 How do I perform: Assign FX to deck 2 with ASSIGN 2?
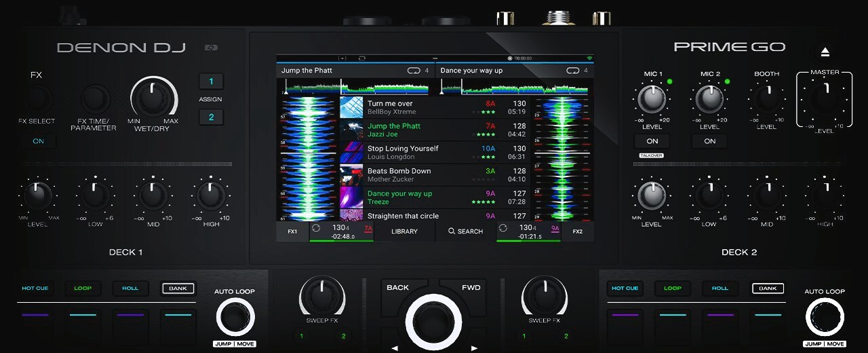click(211, 117)
